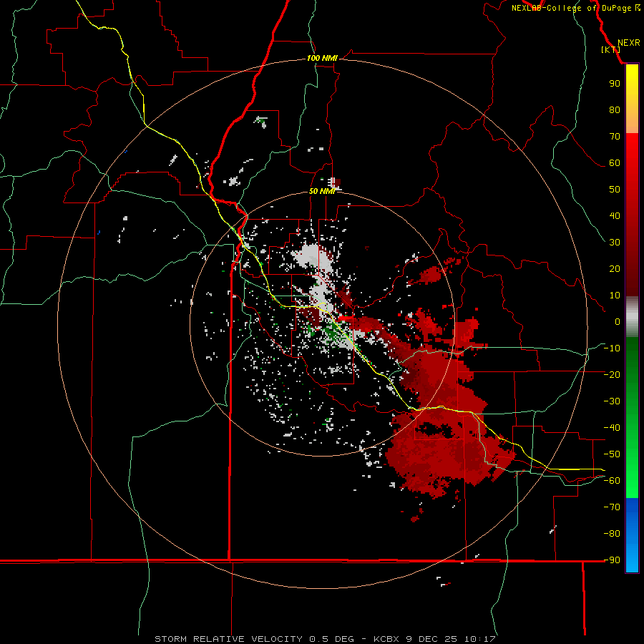This screenshot has width=644, height=644.
Task: Select the 80 value on velocity scale
Action: coord(615,109)
